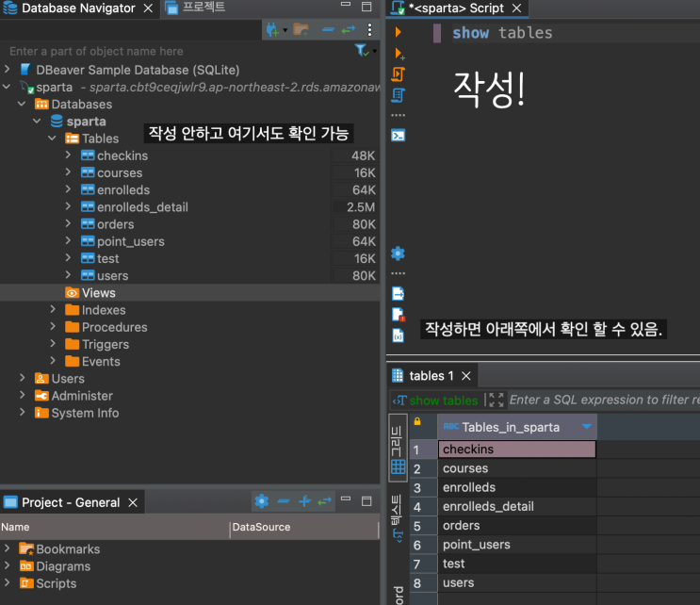Image resolution: width=700 pixels, height=605 pixels.
Task: Expand the enrolleds_detail table
Action: [x=68, y=206]
